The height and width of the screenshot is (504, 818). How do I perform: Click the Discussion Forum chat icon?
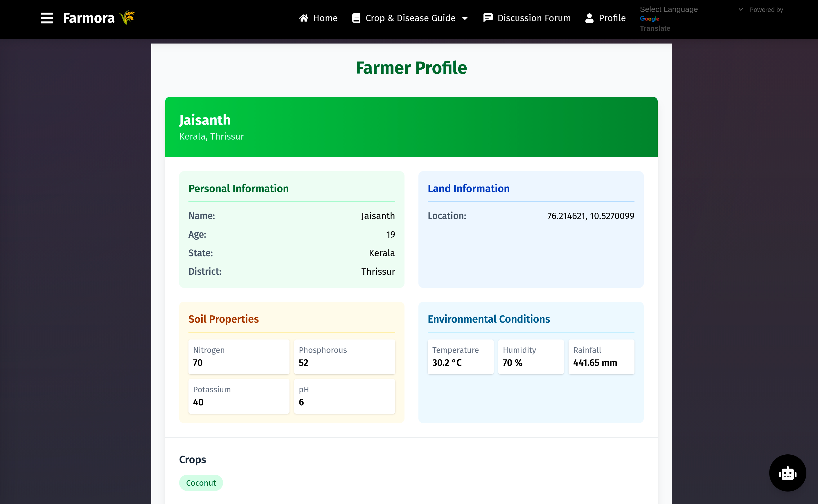click(488, 18)
